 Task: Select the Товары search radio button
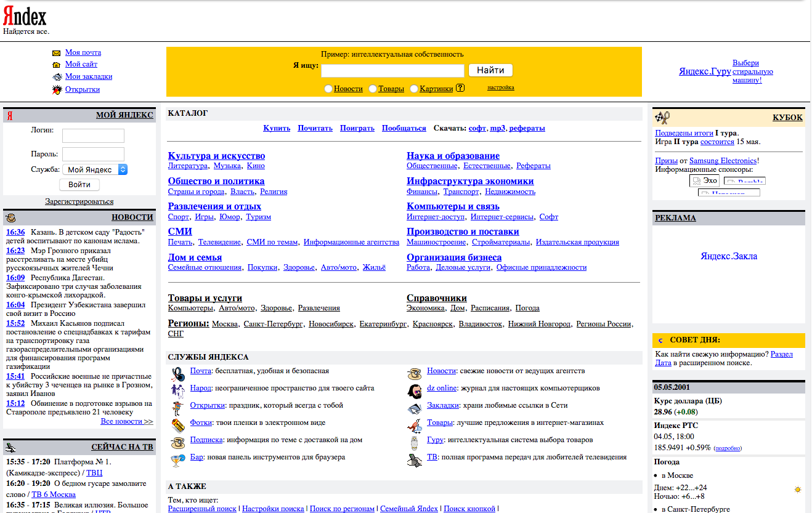tap(373, 89)
